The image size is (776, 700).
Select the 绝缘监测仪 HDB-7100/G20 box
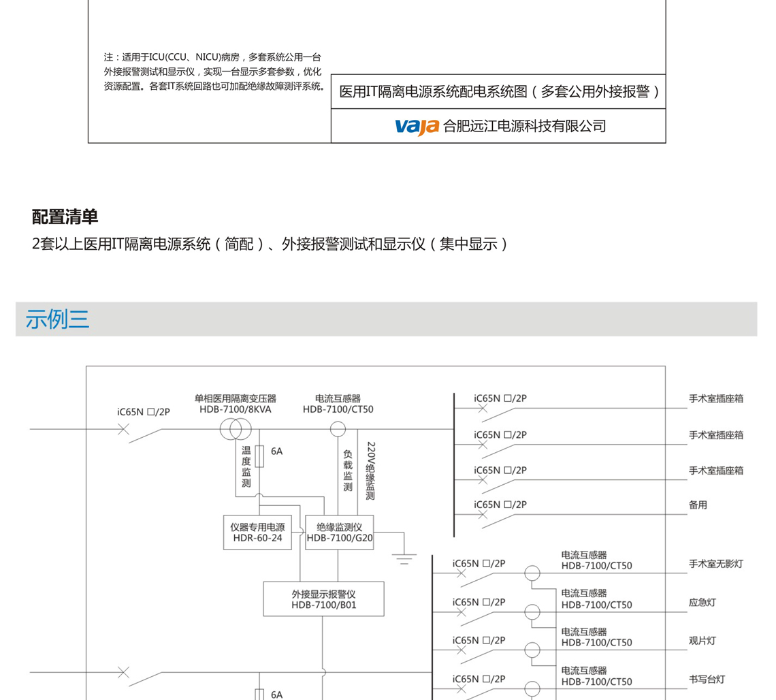[339, 532]
